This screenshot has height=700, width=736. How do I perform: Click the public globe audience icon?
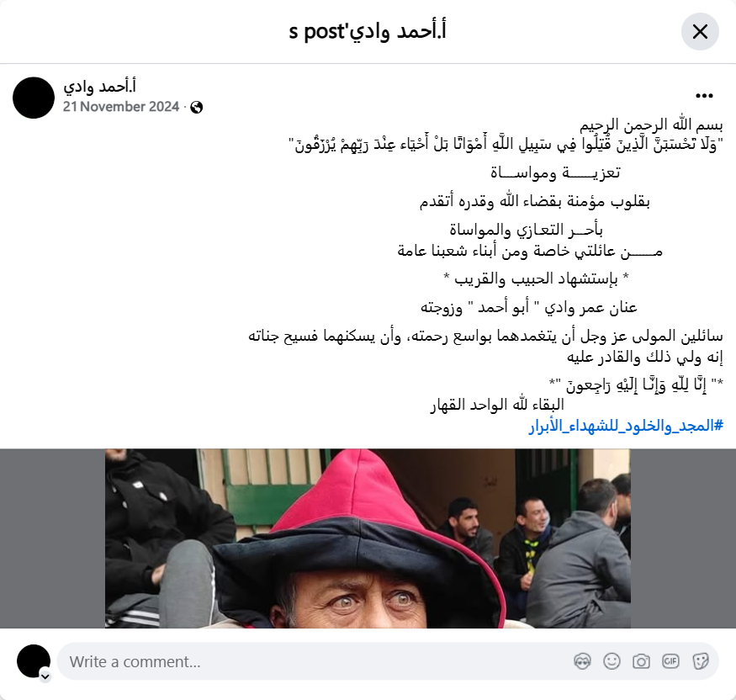[197, 108]
